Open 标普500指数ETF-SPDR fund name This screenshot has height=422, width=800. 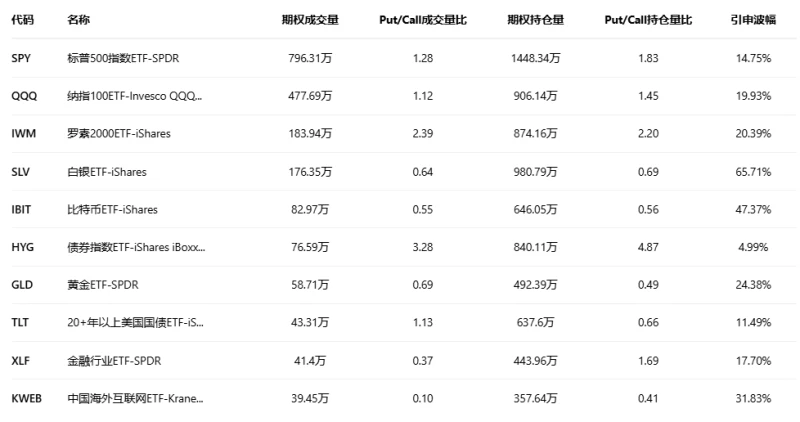(123, 58)
